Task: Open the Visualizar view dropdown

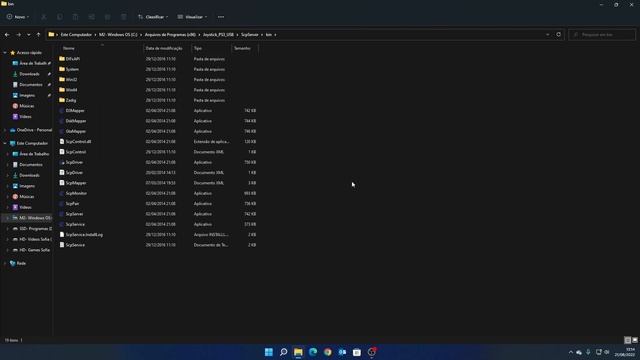Action: 192,17
